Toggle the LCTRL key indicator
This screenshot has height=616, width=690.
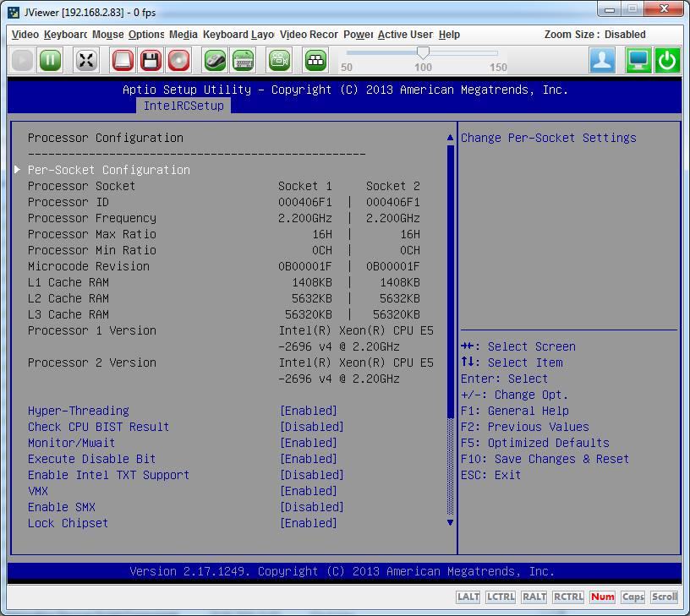coord(501,597)
